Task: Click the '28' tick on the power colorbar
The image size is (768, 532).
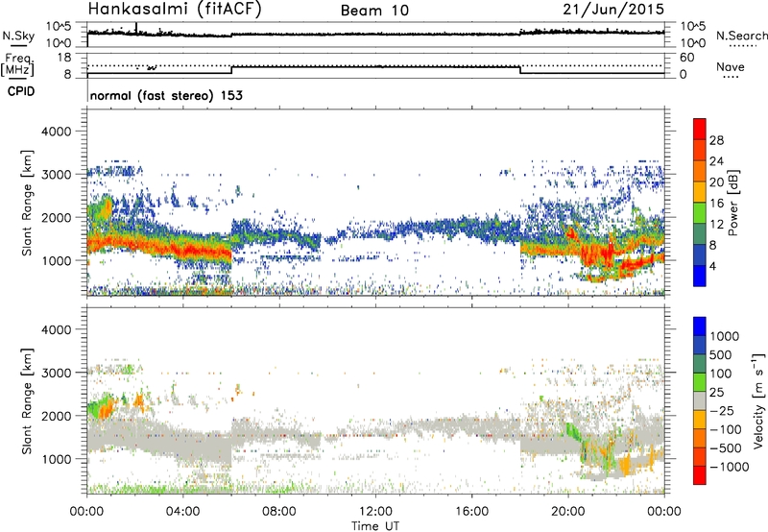Action: coord(716,140)
